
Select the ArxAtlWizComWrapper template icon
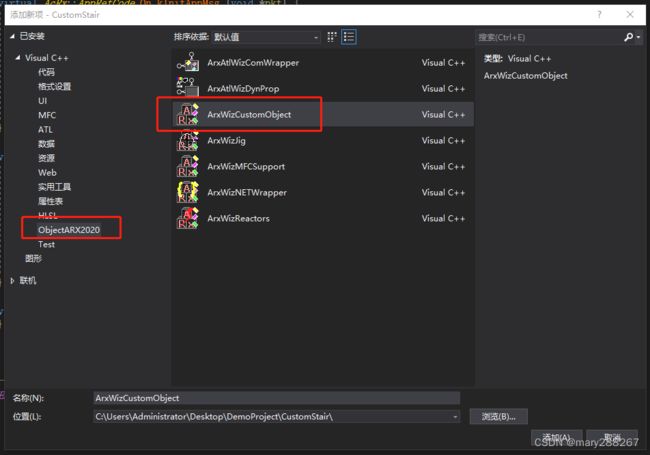click(188, 62)
